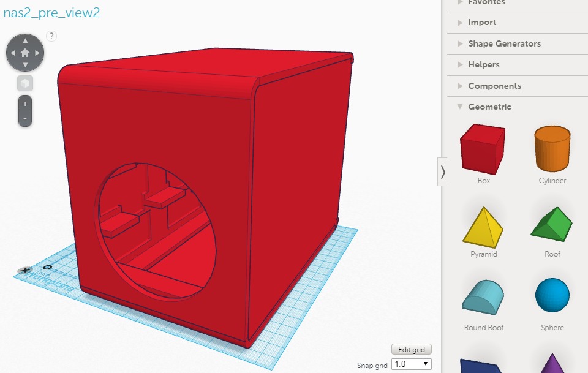Open the question mark help icon
This screenshot has height=373, width=588.
pos(51,36)
